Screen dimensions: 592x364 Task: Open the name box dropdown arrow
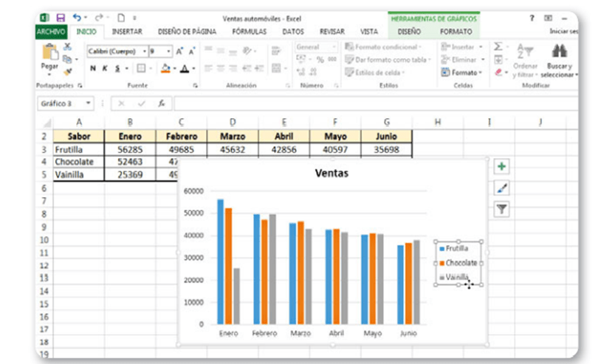pyautogui.click(x=89, y=103)
